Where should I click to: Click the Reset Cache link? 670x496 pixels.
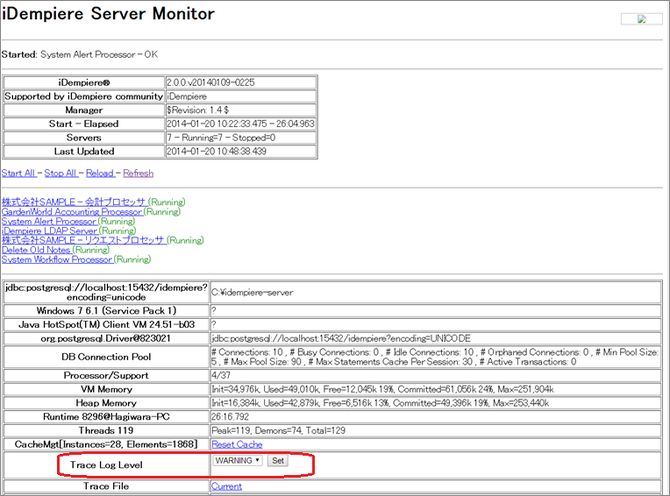[237, 444]
